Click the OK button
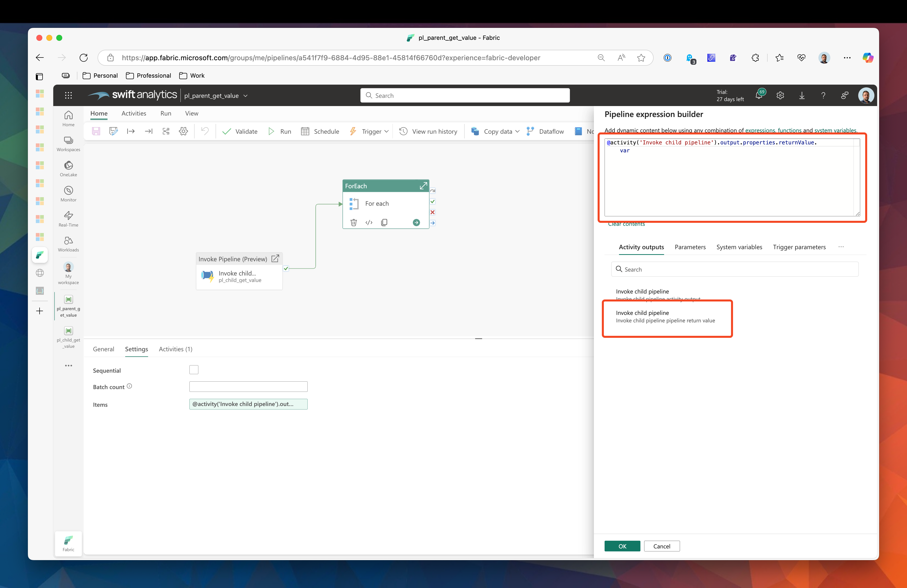Viewport: 907px width, 588px height. coord(622,546)
